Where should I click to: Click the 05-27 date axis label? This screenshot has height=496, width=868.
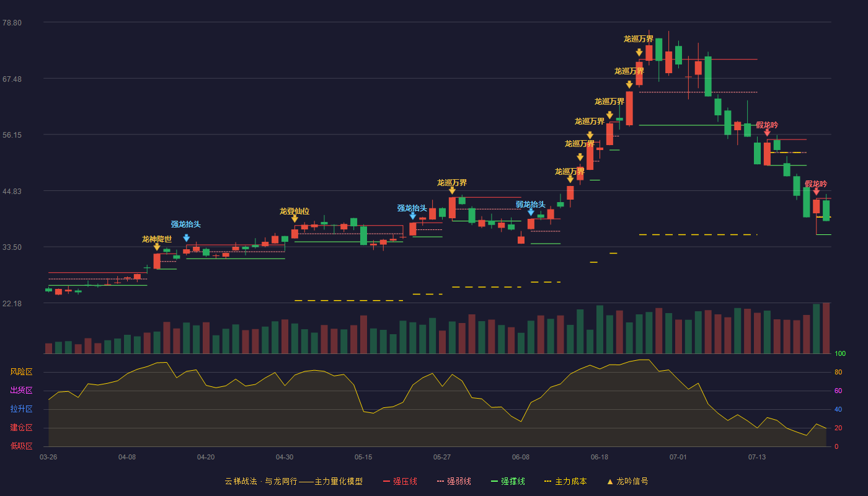pos(442,457)
